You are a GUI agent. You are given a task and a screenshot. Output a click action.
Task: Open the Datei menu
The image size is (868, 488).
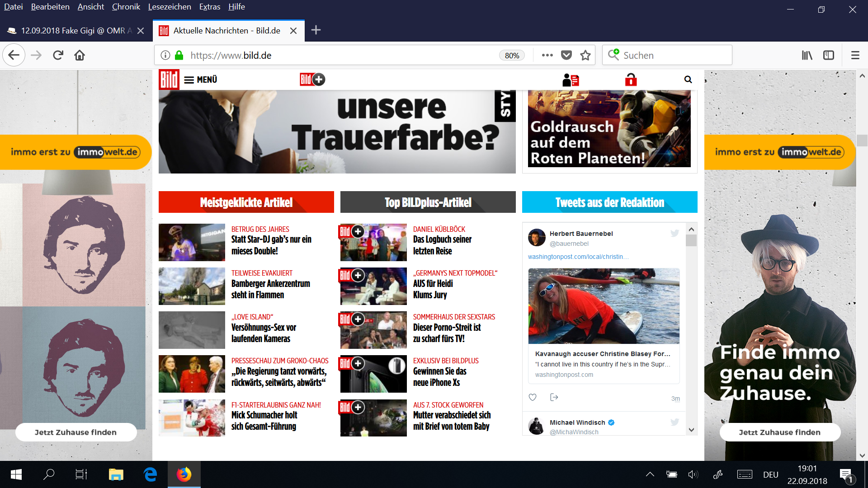(x=13, y=7)
